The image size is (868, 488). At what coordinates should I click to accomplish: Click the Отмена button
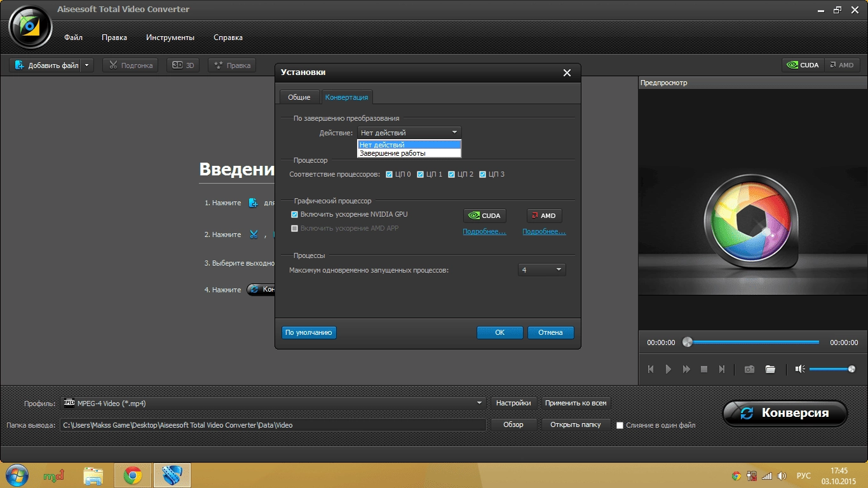551,332
